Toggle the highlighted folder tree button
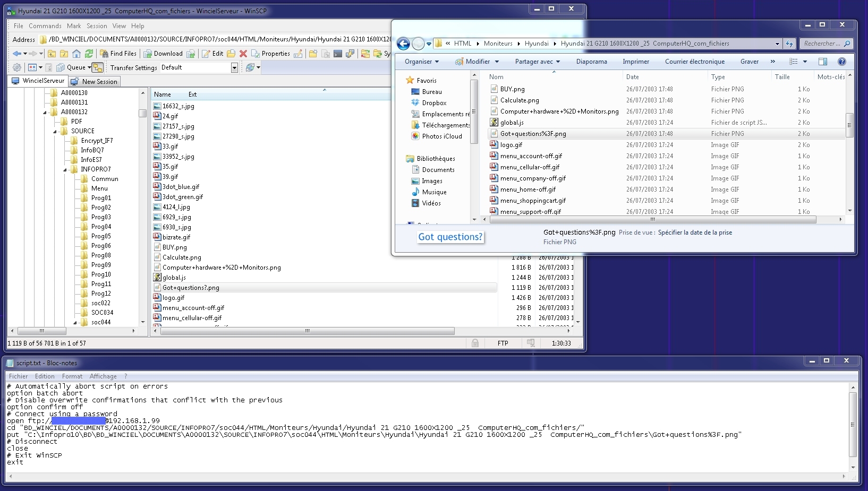Screen dimensions: 868x491 pos(97,67)
